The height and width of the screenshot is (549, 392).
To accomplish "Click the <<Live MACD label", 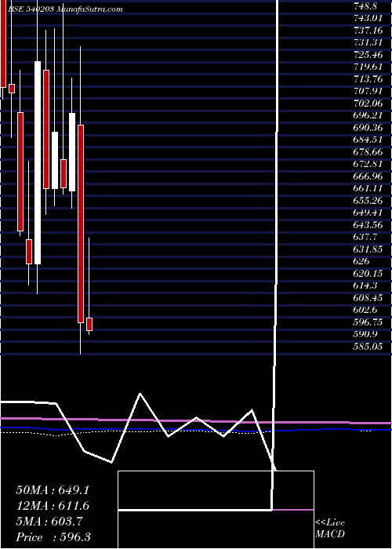I will point(330,529).
